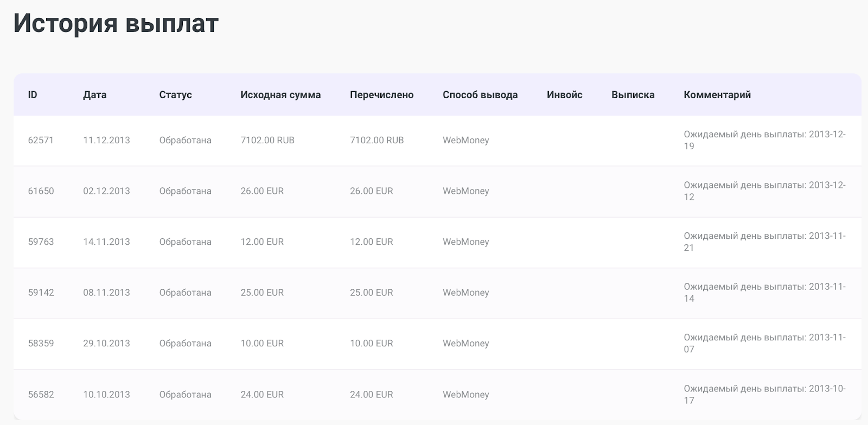Viewport: 868px width, 425px height.
Task: Click comment with expected date 2013-10-17
Action: coord(765,395)
